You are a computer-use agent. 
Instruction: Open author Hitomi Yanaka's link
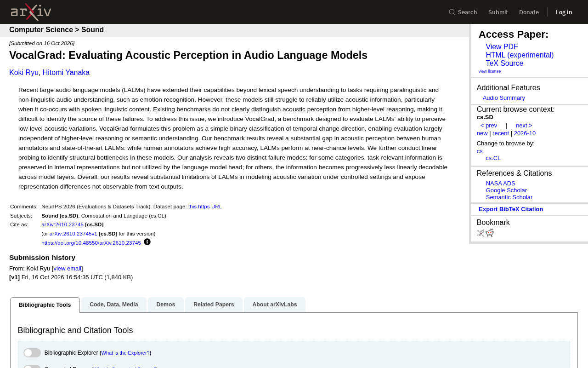point(66,73)
